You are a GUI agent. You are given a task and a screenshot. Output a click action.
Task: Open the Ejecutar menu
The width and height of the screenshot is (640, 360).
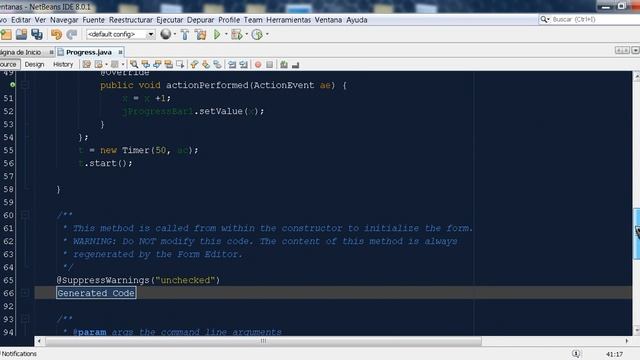169,20
